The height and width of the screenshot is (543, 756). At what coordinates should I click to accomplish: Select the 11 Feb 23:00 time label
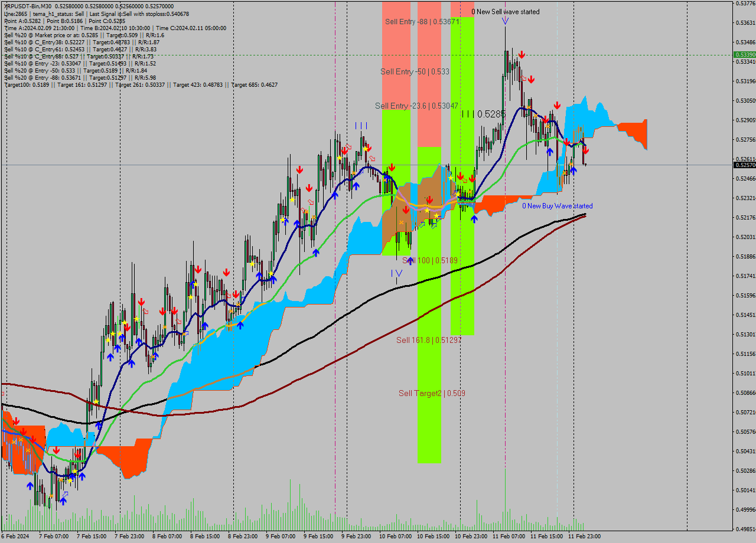(x=584, y=537)
